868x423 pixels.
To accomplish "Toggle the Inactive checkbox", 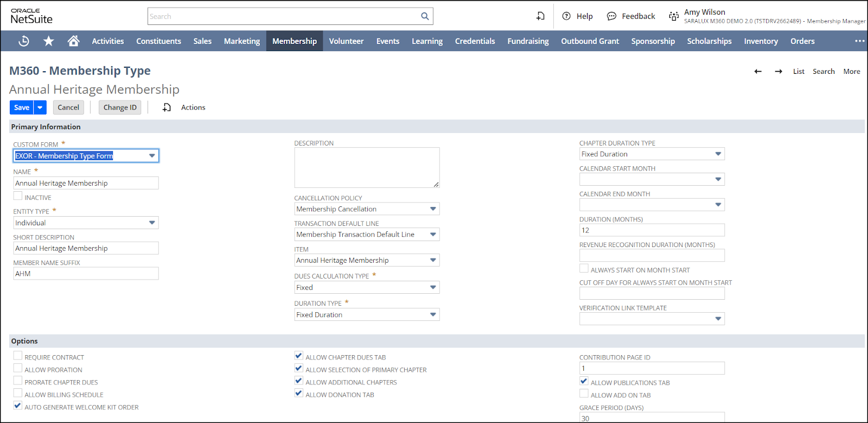I will click(x=18, y=196).
